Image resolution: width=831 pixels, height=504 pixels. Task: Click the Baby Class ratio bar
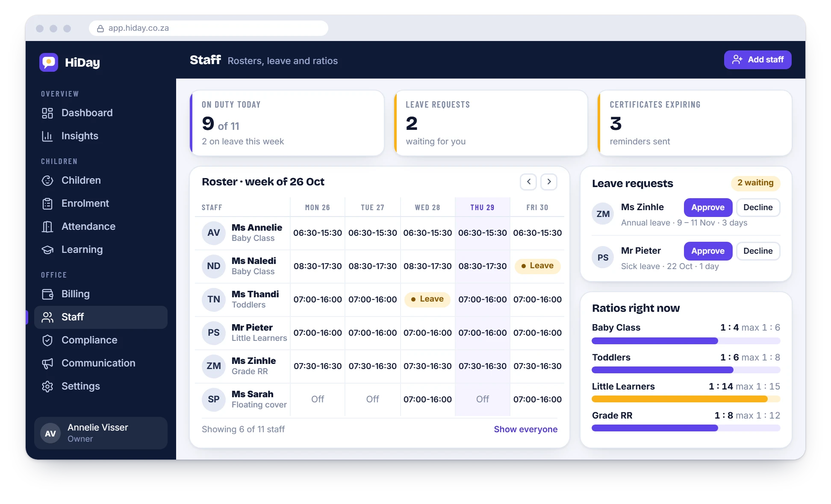point(686,341)
